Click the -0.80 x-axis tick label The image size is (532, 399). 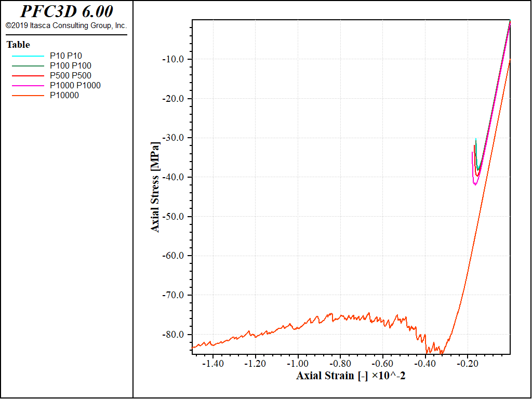[340, 364]
